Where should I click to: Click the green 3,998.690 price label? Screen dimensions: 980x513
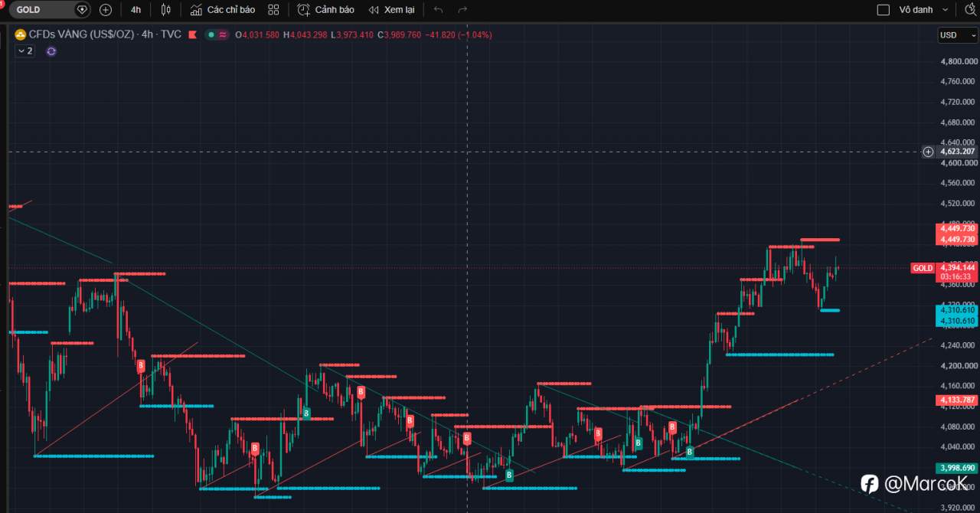pyautogui.click(x=957, y=467)
